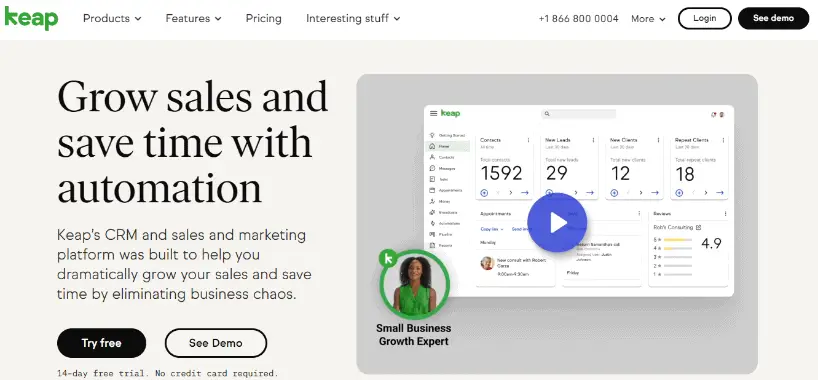Expand the Features dropdown menu

pos(194,18)
